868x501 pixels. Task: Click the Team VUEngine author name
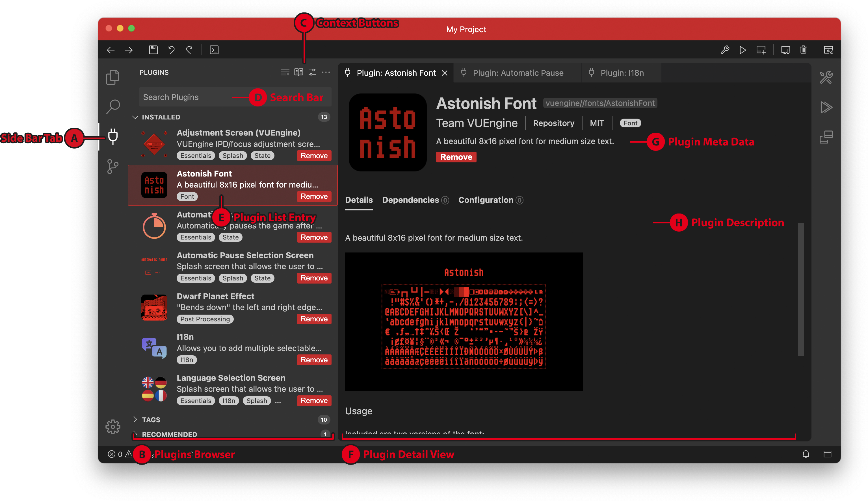point(477,123)
